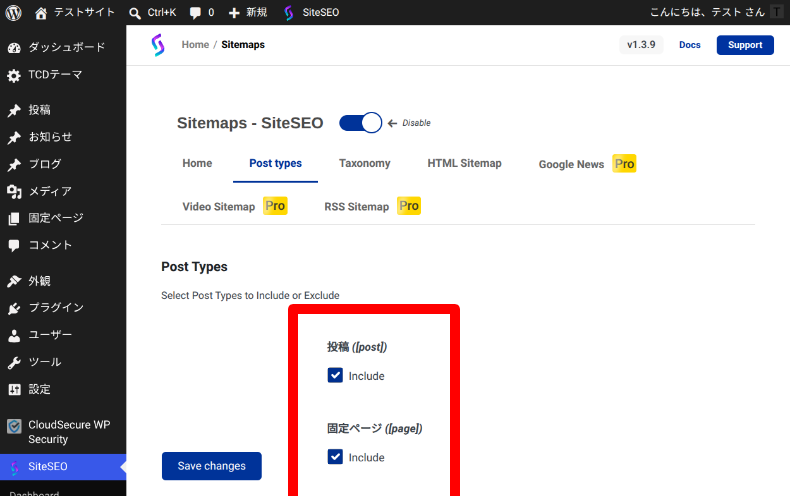Viewport: 790px width, 496px height.
Task: Click the user avatar in the top right
Action: pos(776,12)
